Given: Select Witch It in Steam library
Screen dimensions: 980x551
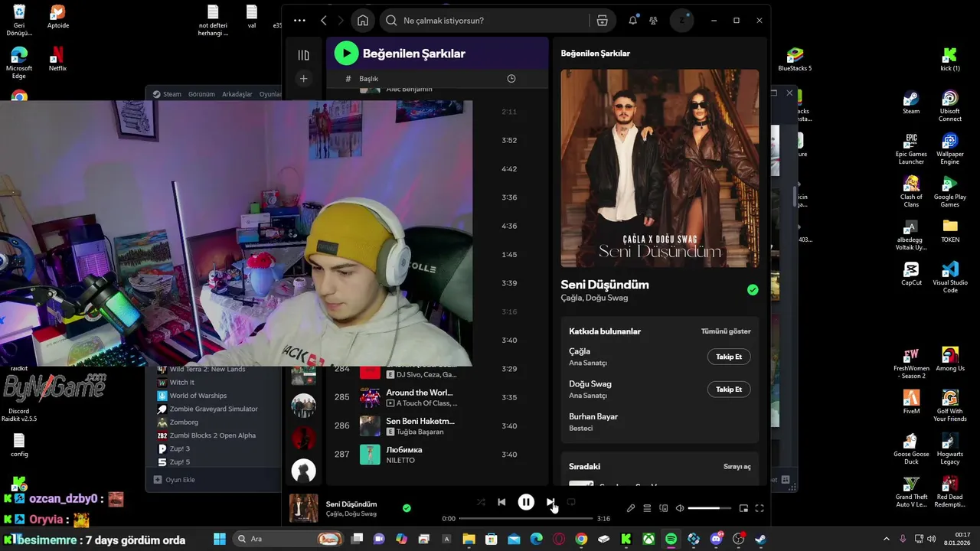Looking at the screenshot, I should (182, 383).
